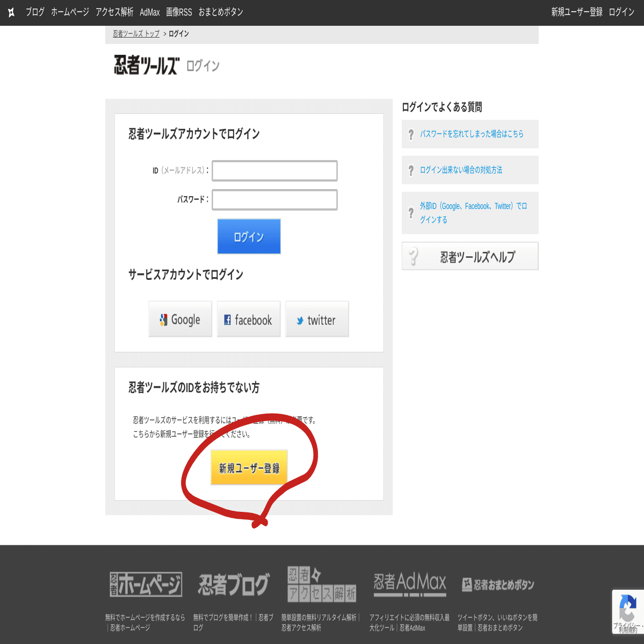This screenshot has width=644, height=644.
Task: Open the 外部ID (Google、Facebook、Twitter) login help link
Action: (x=473, y=213)
